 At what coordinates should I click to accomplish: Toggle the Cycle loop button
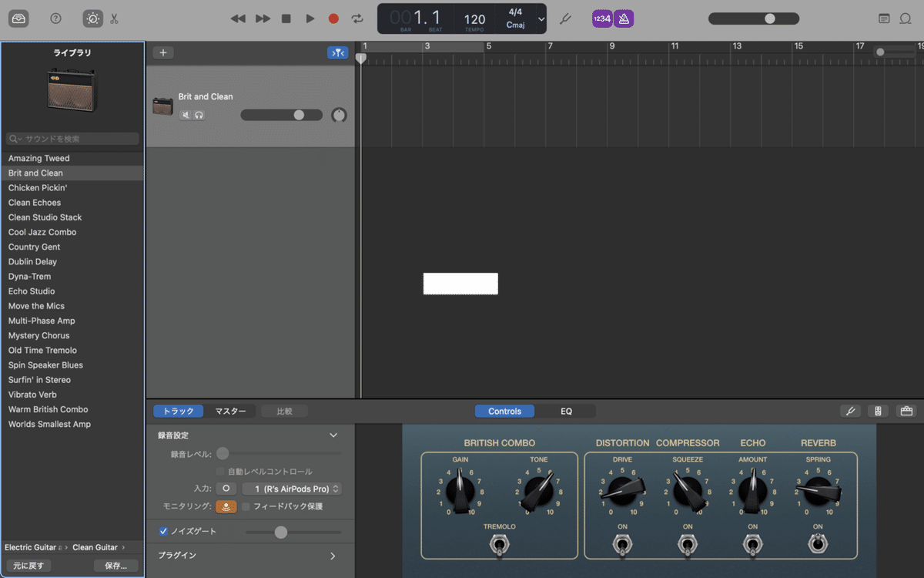point(357,18)
